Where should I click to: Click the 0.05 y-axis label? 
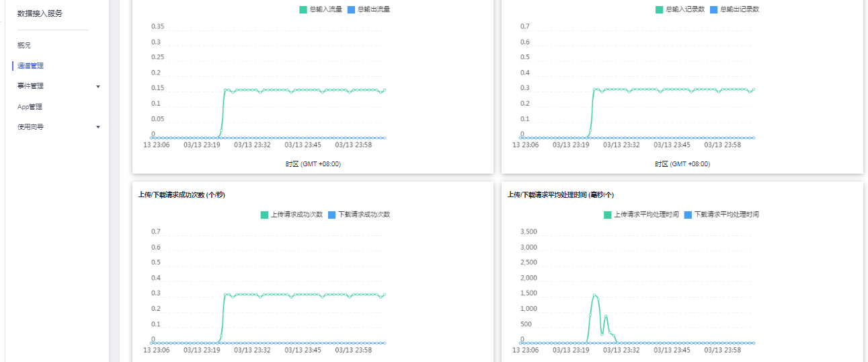point(157,119)
